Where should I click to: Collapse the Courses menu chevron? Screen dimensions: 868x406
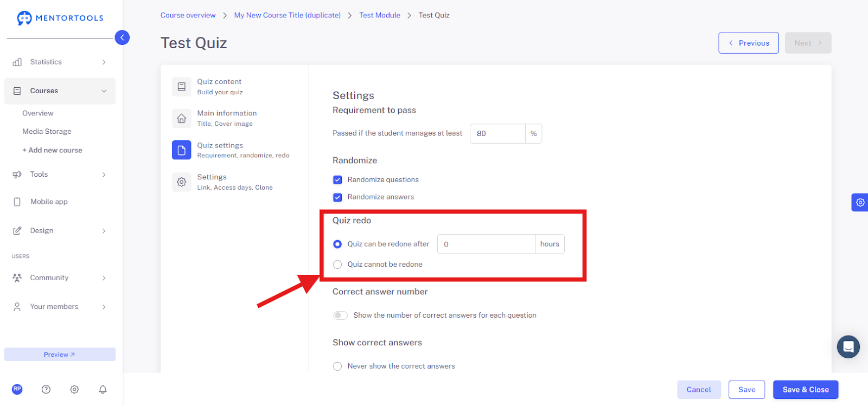[x=104, y=91]
